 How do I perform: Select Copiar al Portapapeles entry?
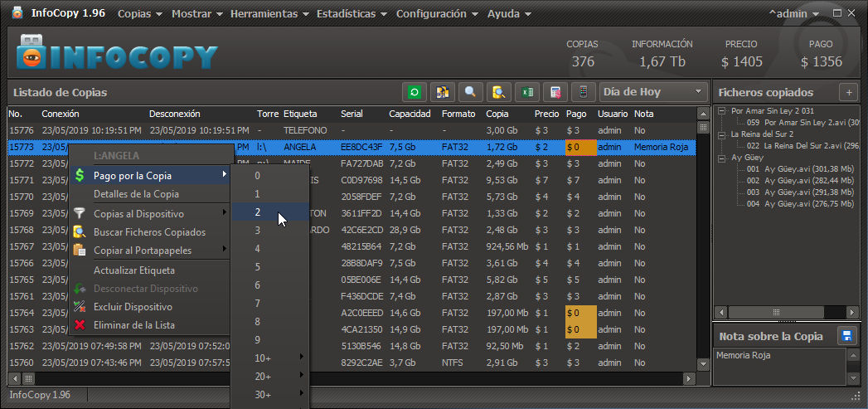[x=149, y=250]
